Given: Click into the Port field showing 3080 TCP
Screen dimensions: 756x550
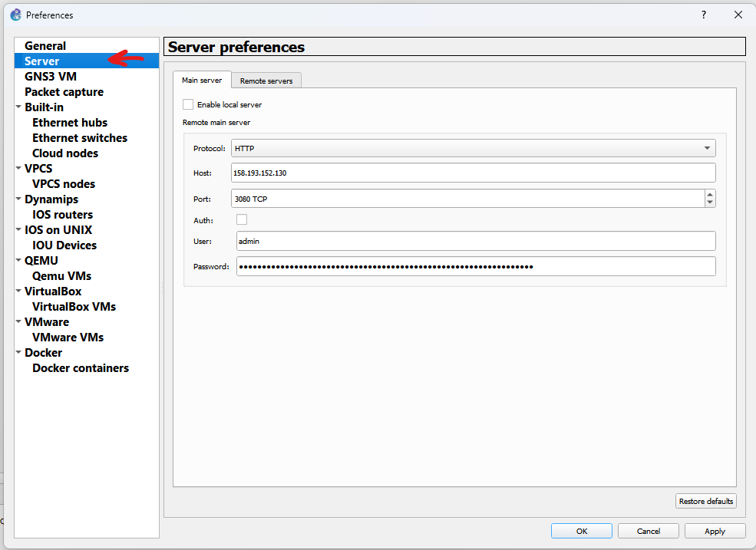Looking at the screenshot, I should 467,199.
